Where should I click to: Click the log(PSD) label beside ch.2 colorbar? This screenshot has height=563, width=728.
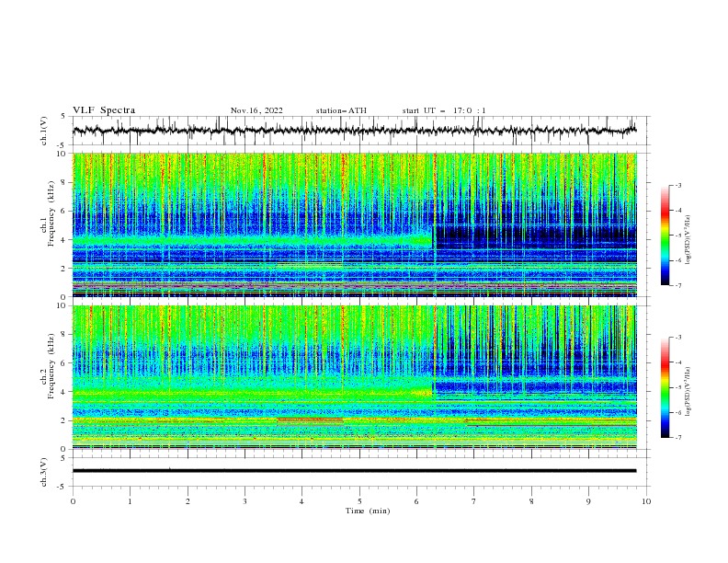click(x=688, y=391)
